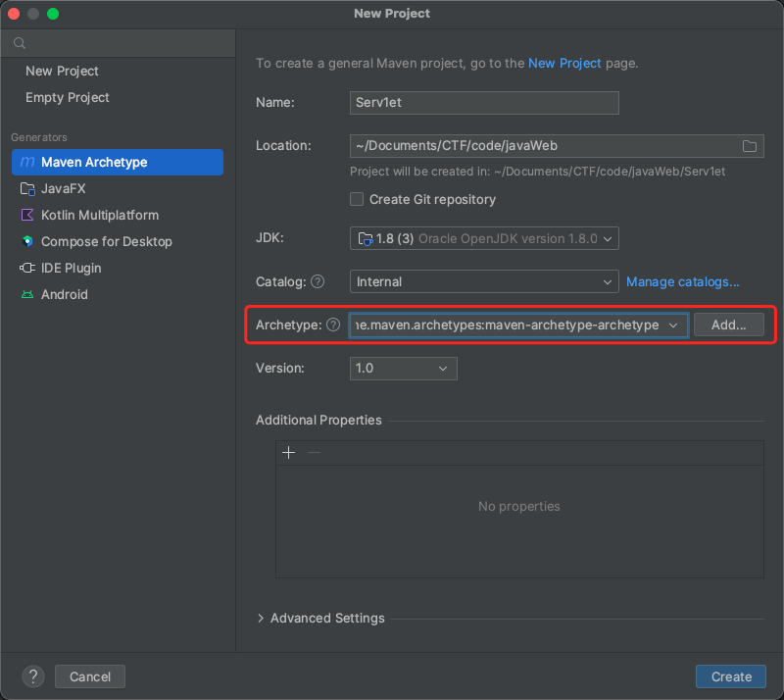Open the Catalog dropdown showing Internal

(x=484, y=282)
